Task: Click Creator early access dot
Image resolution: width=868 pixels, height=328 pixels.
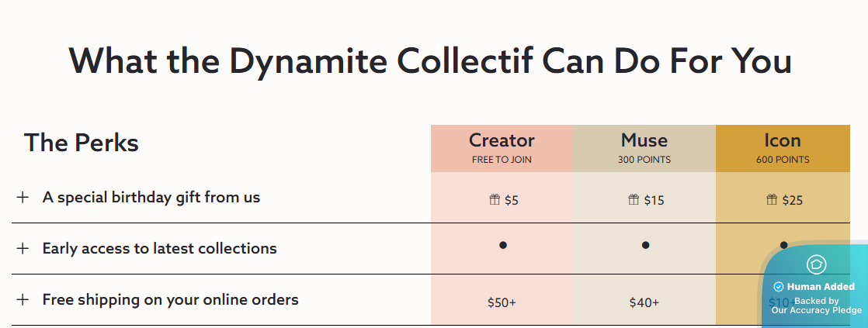Action: (x=503, y=245)
